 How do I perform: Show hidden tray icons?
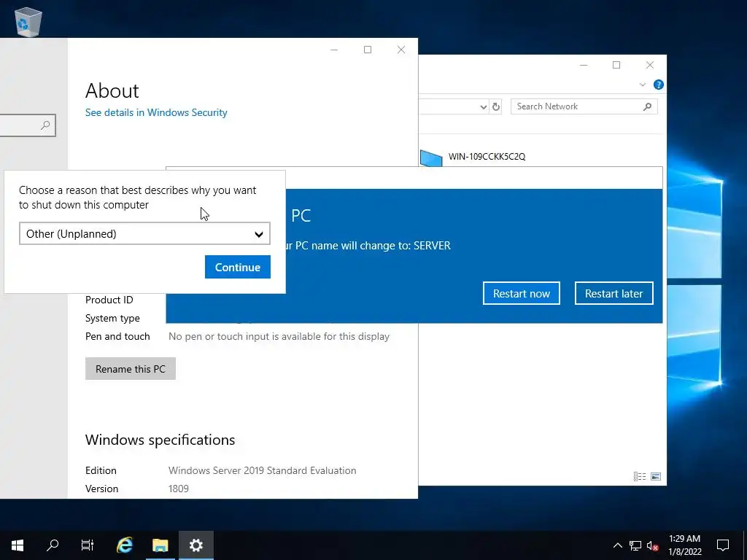(617, 545)
